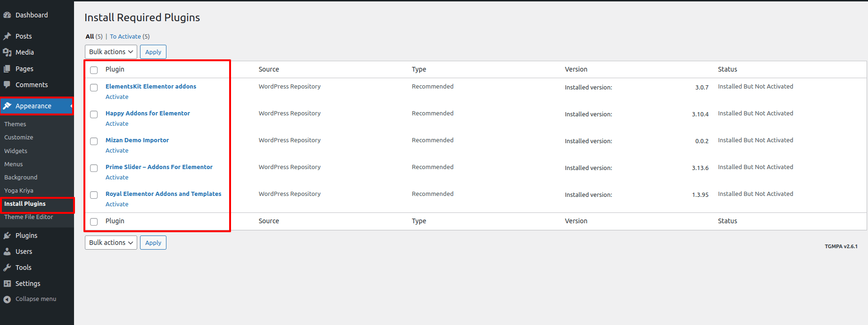Sort table by the Version column header
This screenshot has width=868, height=325.
[576, 69]
